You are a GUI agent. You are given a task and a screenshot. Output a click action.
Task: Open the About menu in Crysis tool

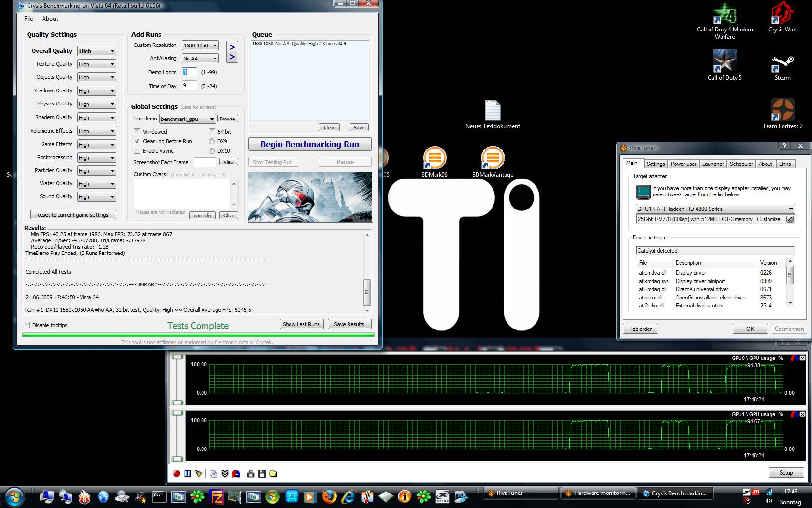[x=50, y=19]
